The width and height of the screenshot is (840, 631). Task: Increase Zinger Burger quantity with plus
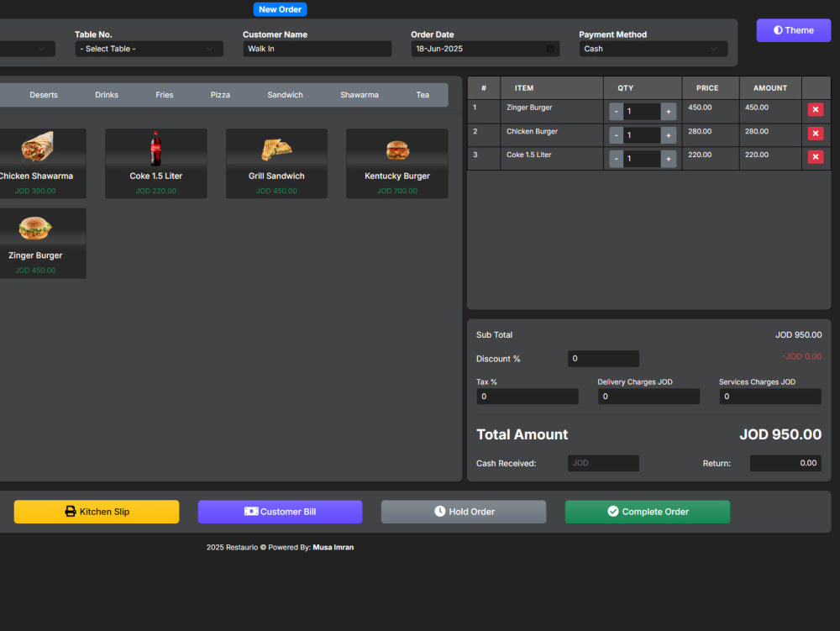668,112
